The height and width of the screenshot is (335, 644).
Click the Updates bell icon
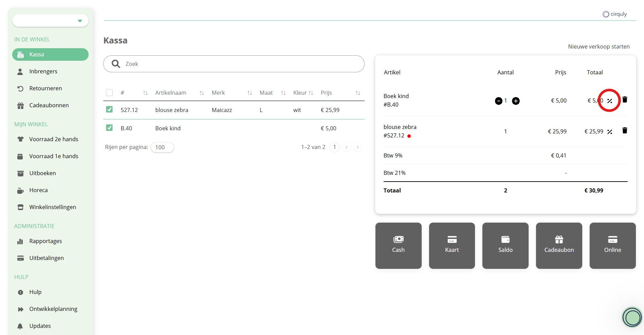20,326
